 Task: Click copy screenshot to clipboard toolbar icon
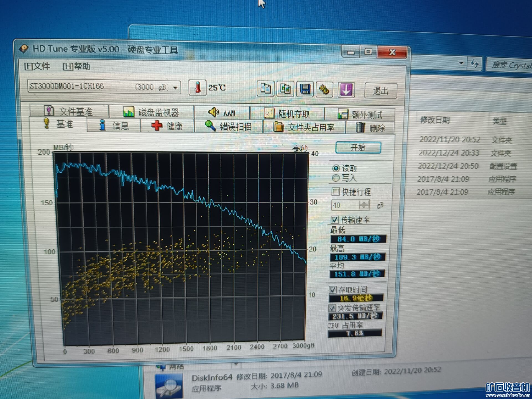pos(285,89)
